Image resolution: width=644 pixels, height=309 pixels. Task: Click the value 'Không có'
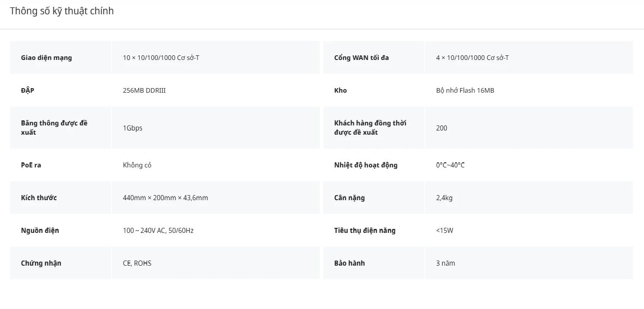[x=137, y=165]
